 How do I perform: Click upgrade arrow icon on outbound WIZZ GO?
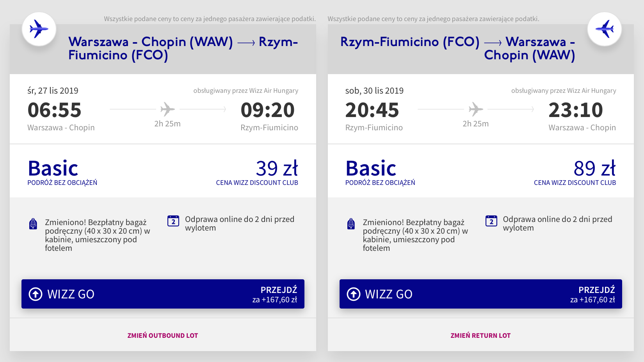(36, 294)
